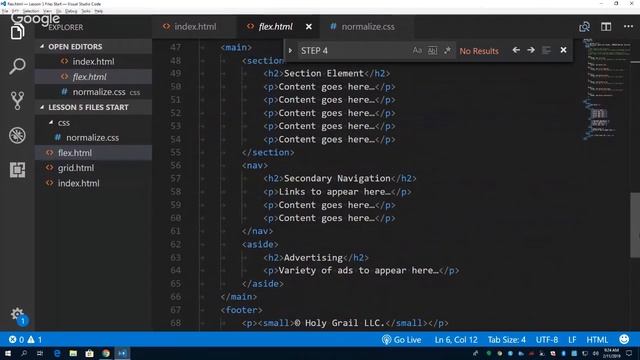Click the 'Section Element' heading text
The height and width of the screenshot is (360, 640).
click(323, 73)
